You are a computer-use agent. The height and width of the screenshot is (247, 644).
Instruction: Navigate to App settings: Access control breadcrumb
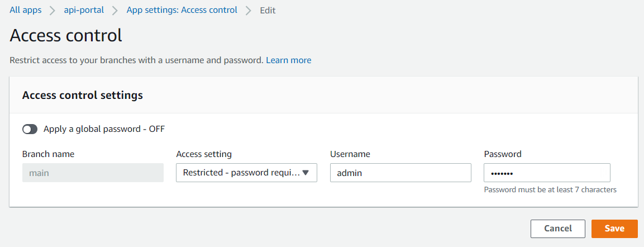tap(182, 10)
